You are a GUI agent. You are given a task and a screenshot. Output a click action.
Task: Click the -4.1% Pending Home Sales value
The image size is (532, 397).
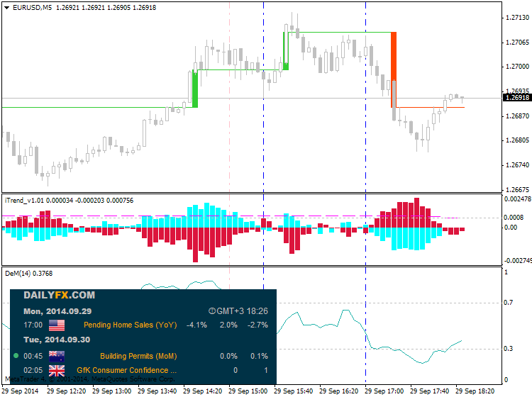coord(196,325)
